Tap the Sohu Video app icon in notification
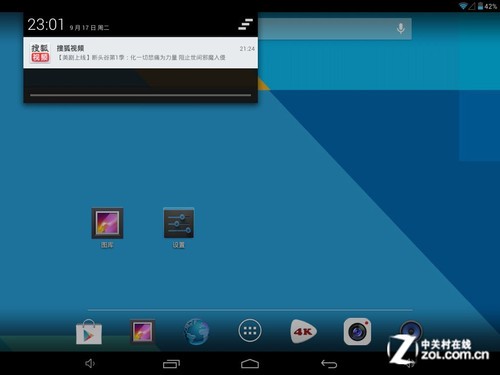This screenshot has height=375, width=500. [x=40, y=53]
